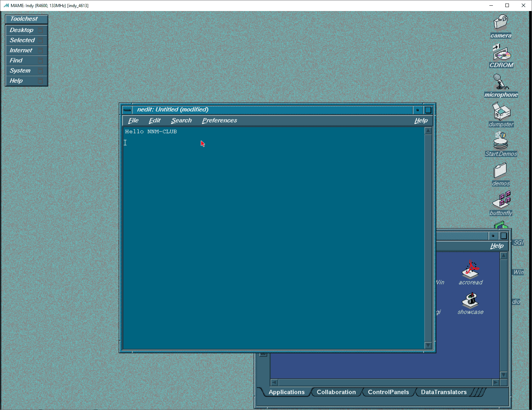
Task: Open the System toolchest menu
Action: coord(27,71)
